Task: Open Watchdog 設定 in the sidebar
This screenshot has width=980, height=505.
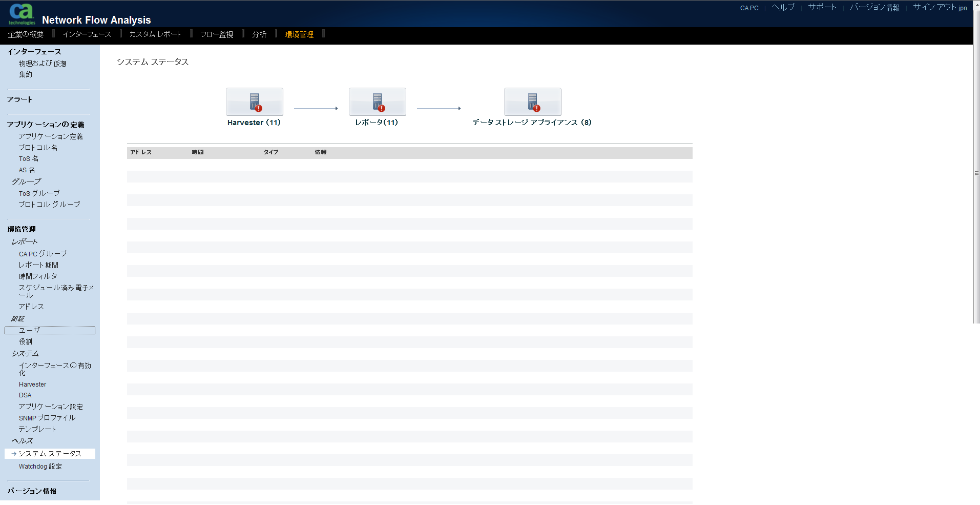Action: point(40,467)
